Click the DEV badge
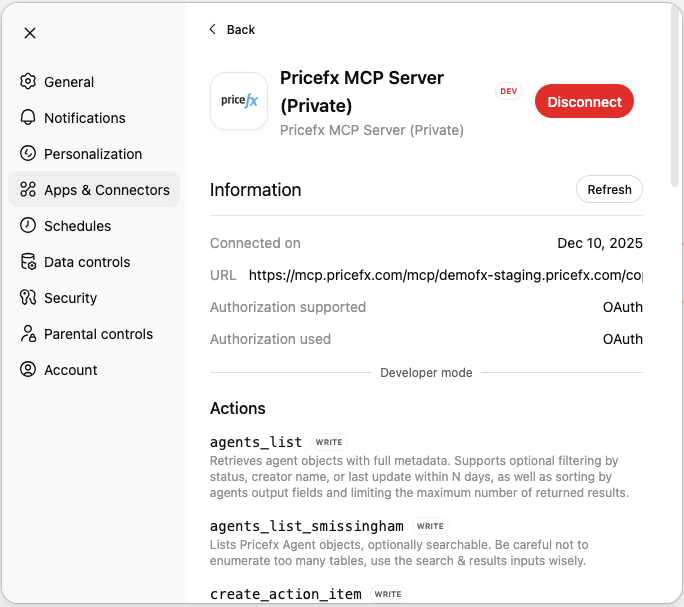Image resolution: width=684 pixels, height=607 pixels. pos(508,91)
